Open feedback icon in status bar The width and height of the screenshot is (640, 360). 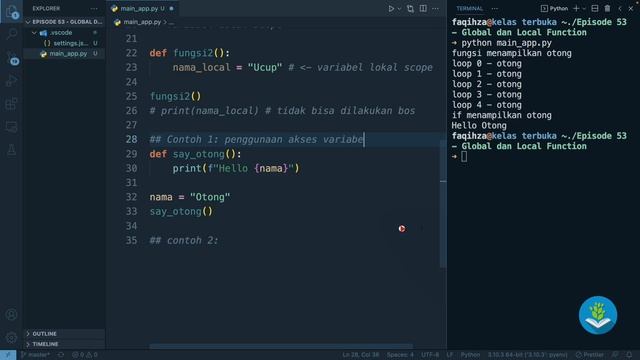[615, 355]
